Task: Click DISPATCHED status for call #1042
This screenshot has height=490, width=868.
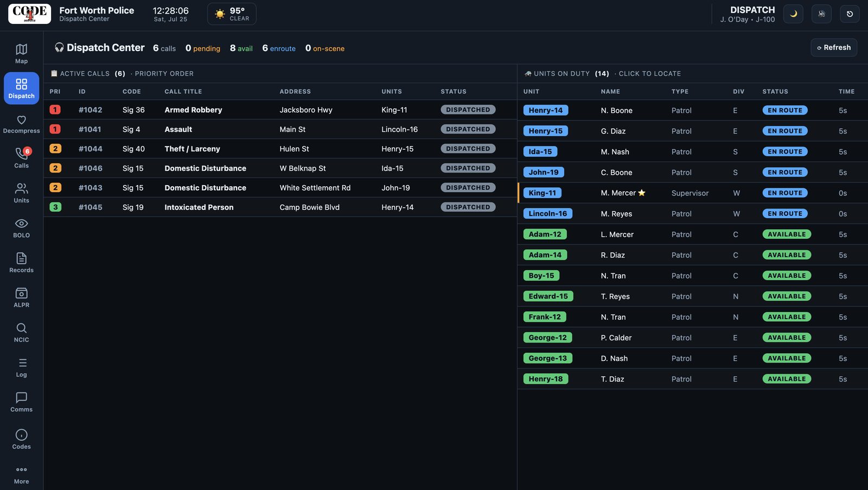Action: tap(468, 110)
